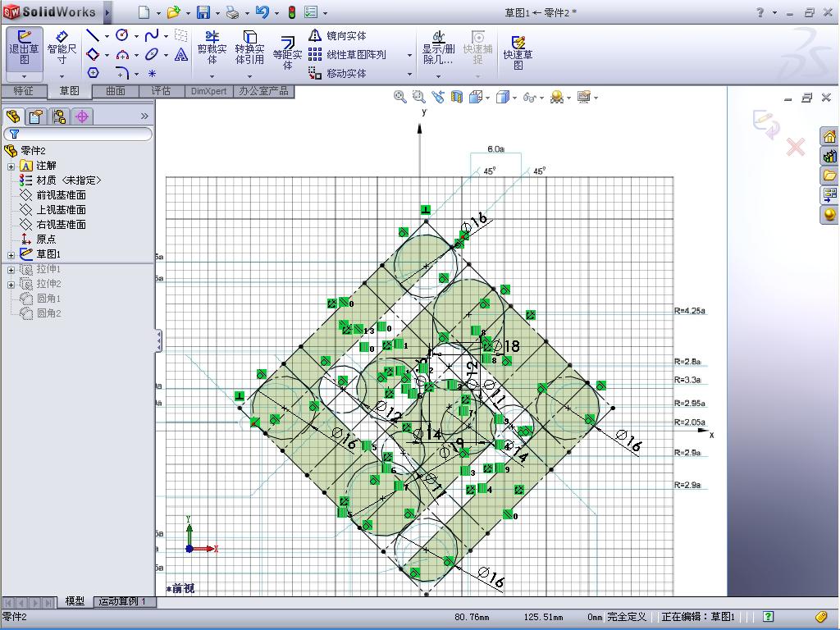
Task: Click the Options icon in title bar
Action: 311,11
